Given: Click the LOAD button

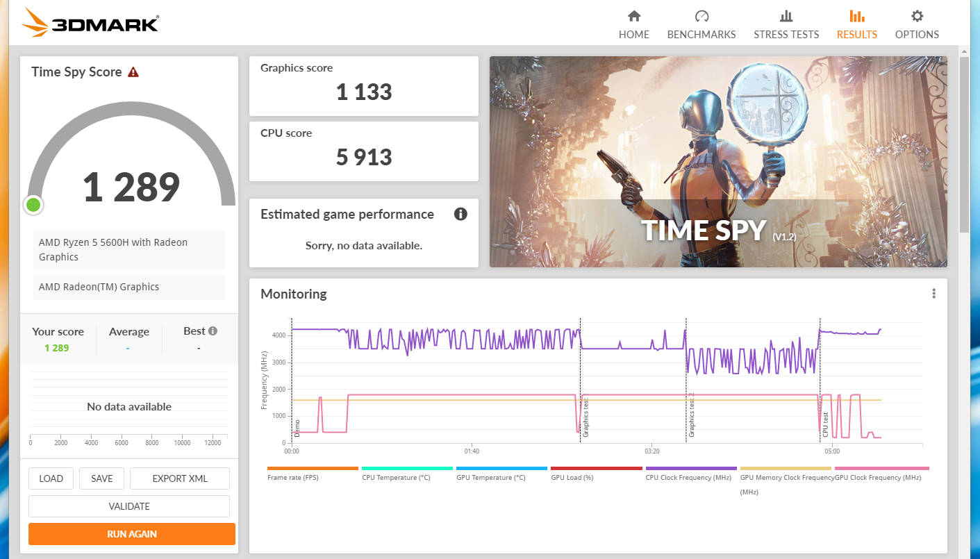Looking at the screenshot, I should pos(51,478).
